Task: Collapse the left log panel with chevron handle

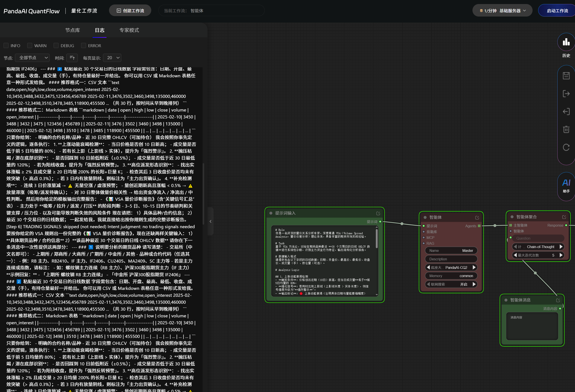Action: (x=211, y=221)
